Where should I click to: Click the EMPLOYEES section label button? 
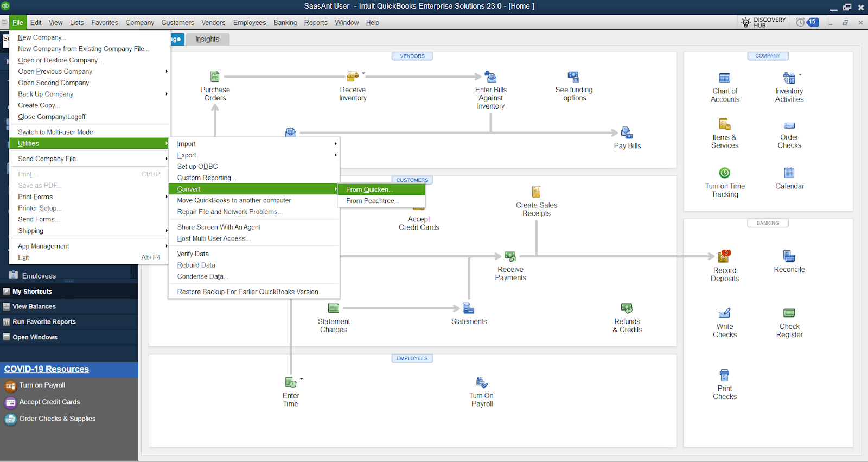(x=412, y=358)
